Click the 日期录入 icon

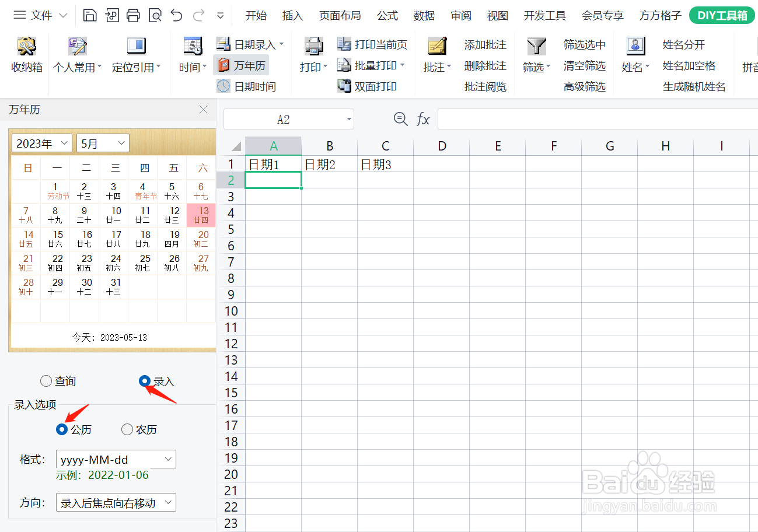(x=223, y=44)
